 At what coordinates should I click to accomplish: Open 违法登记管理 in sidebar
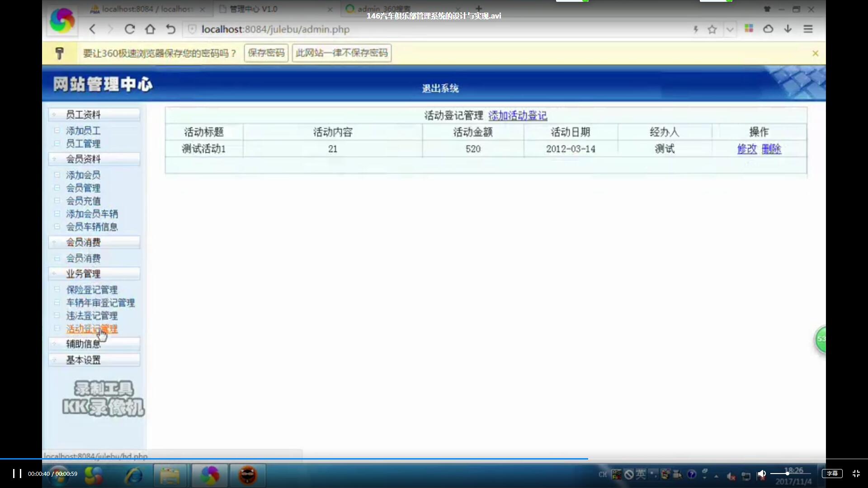[x=92, y=316]
